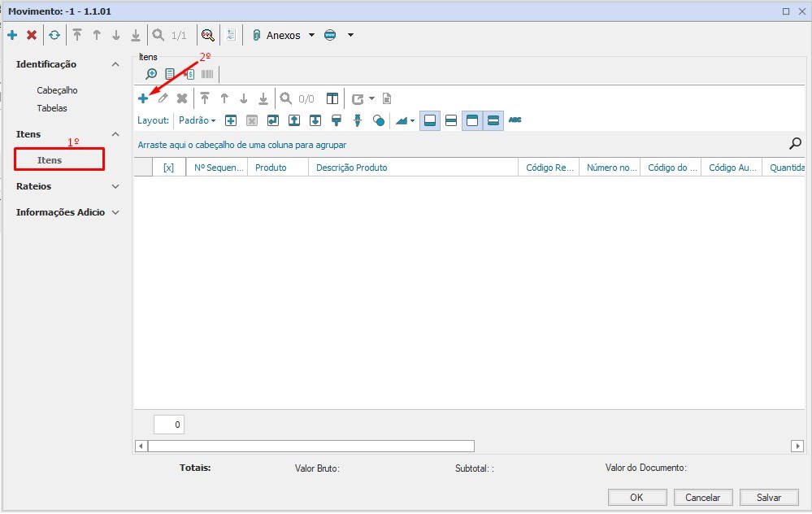Open the Tabelas navigation entry

tap(51, 107)
